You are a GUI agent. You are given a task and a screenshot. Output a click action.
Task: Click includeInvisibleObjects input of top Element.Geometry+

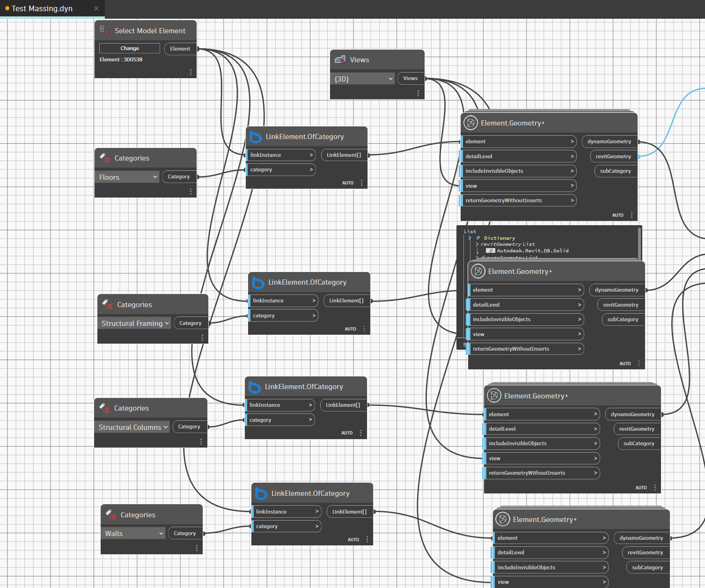tap(519, 171)
